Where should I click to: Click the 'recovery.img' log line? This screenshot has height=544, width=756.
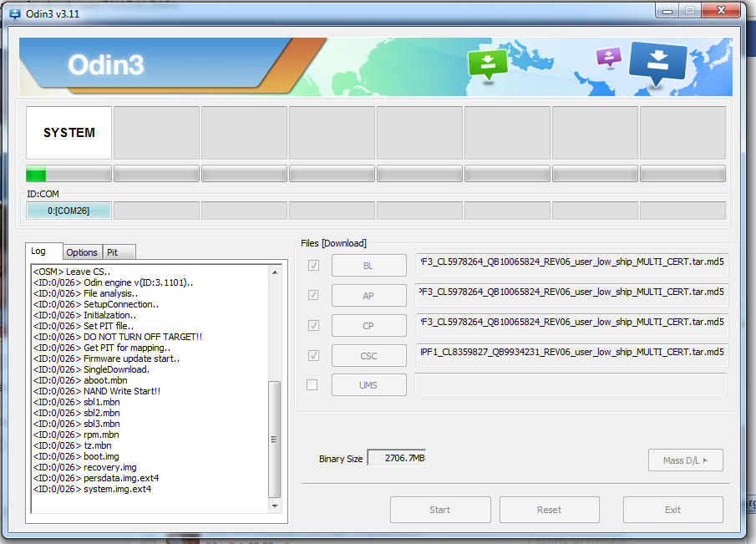85,467
